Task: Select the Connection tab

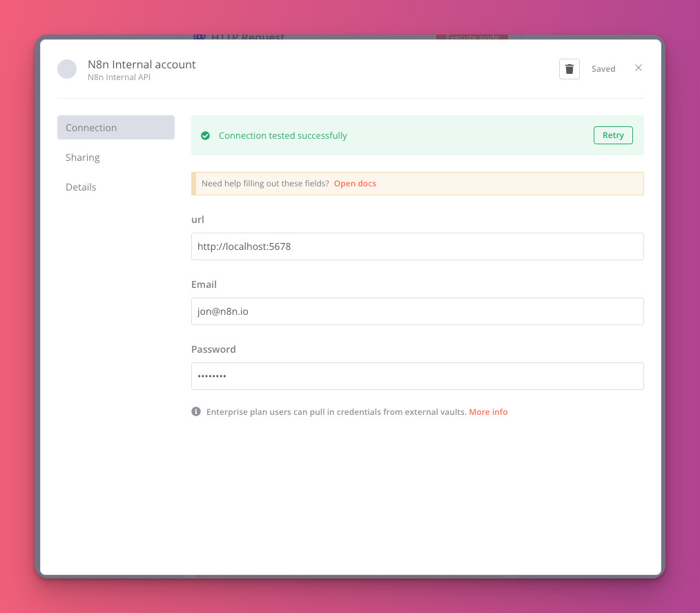Action: [x=115, y=127]
